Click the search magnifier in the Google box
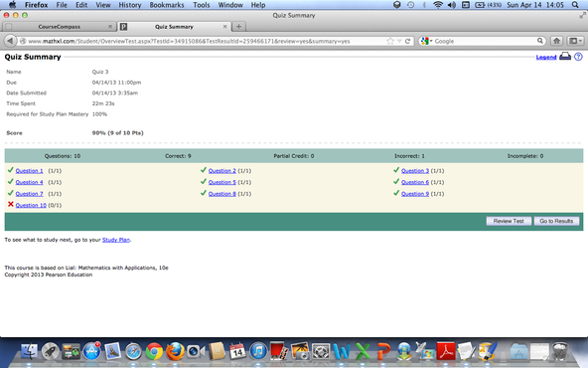This screenshot has height=368, width=588. (540, 41)
